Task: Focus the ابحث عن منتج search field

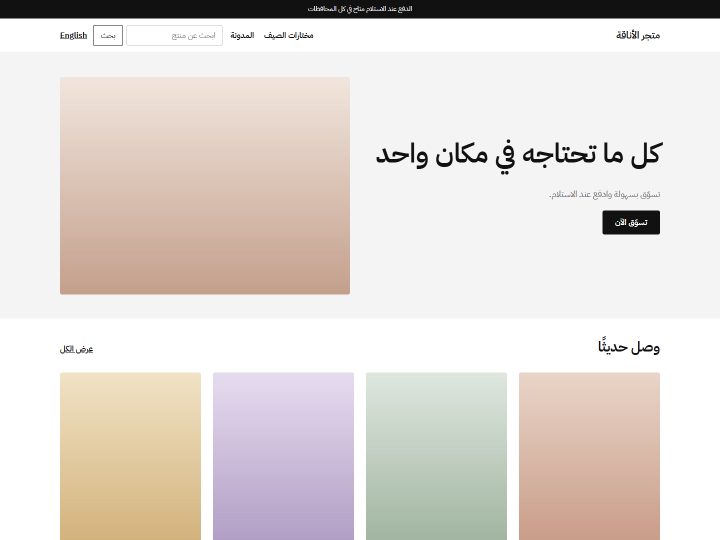Action: [x=174, y=35]
